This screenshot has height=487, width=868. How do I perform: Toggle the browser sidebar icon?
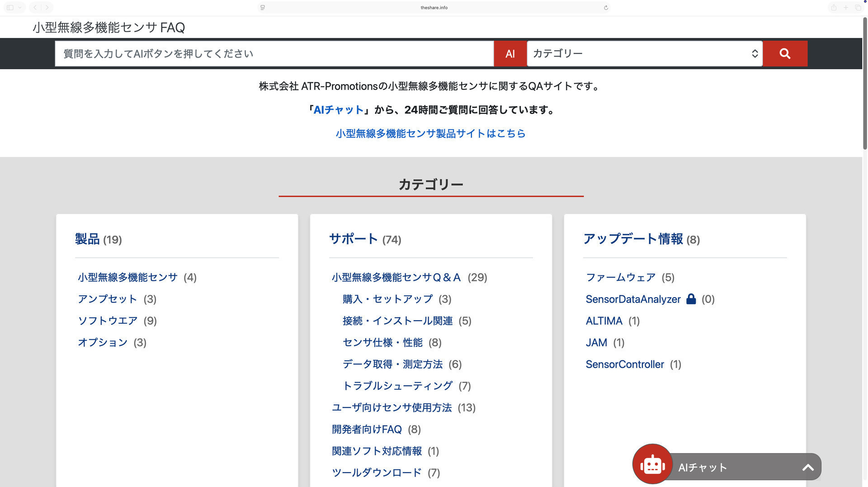pos(10,8)
